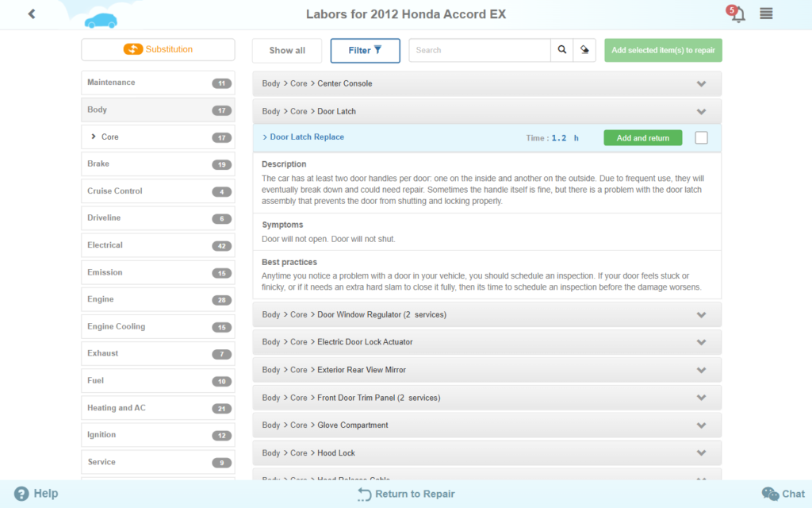Select the Body category

pyautogui.click(x=158, y=110)
